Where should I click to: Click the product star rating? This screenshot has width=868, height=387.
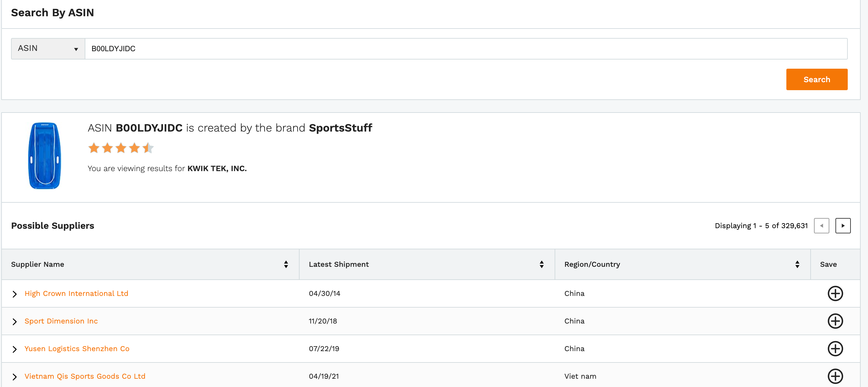[121, 148]
